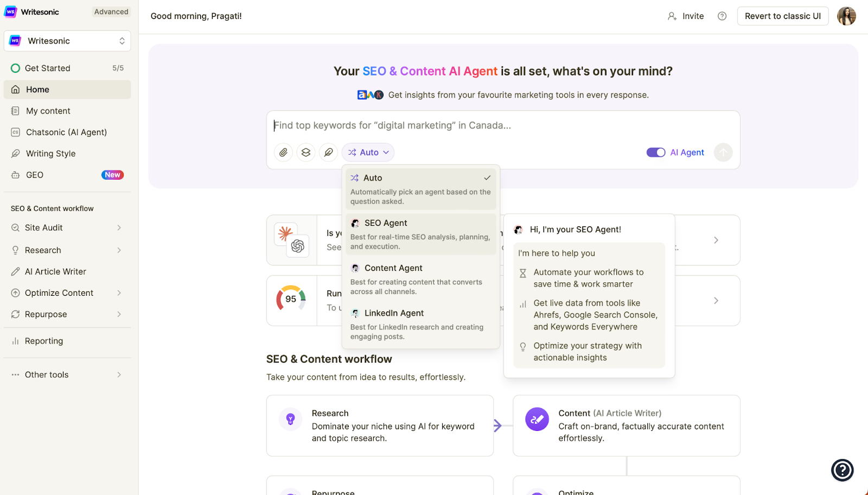Open the Writesonic workspace switcher dropdown
This screenshot has height=495, width=868.
[x=67, y=41]
